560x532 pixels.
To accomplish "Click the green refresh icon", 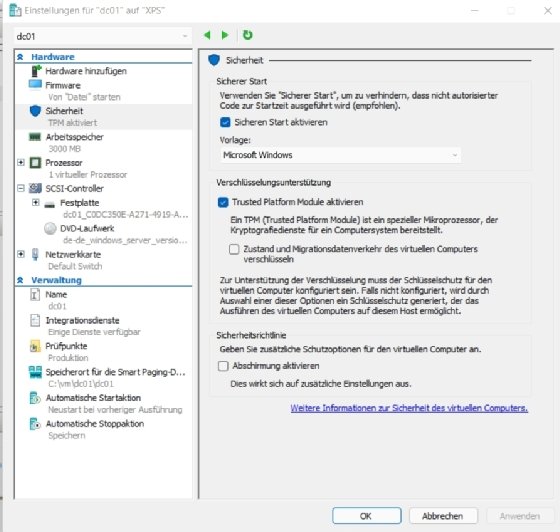I will (x=248, y=35).
